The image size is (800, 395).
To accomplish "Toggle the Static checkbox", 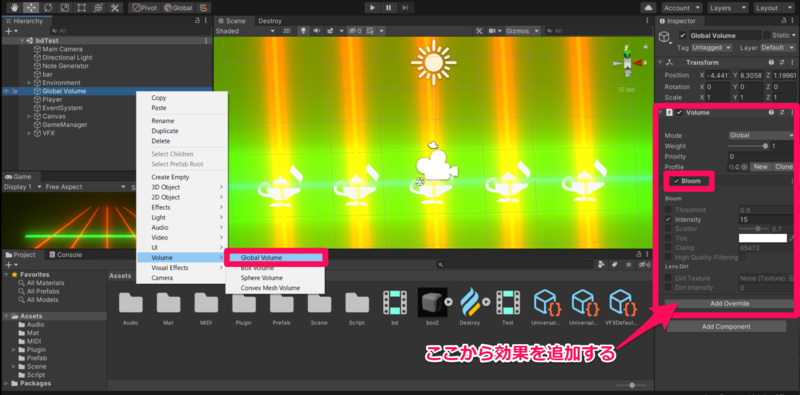I will [766, 35].
